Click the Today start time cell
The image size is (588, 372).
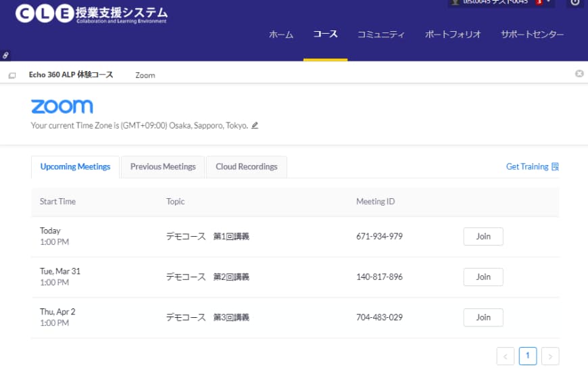tap(54, 236)
